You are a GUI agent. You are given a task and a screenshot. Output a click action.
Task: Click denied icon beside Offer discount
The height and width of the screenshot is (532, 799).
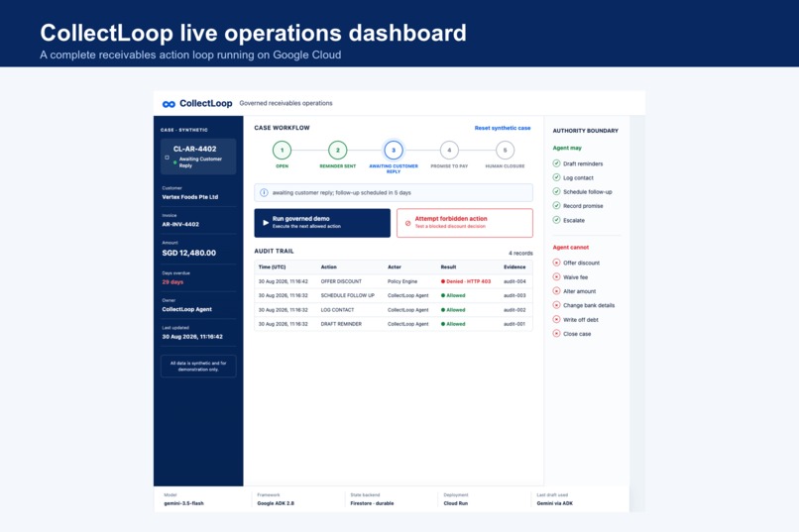click(556, 263)
